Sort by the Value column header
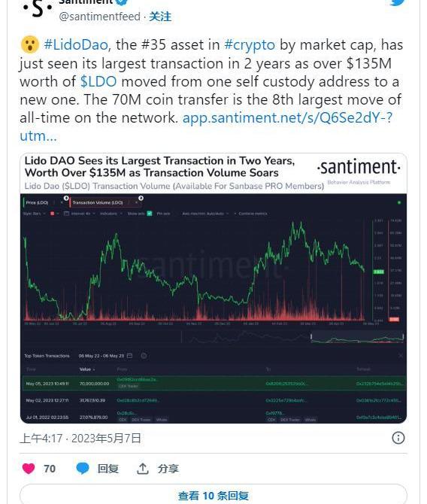Screen dimensions: 427x504 pyautogui.click(x=86, y=369)
